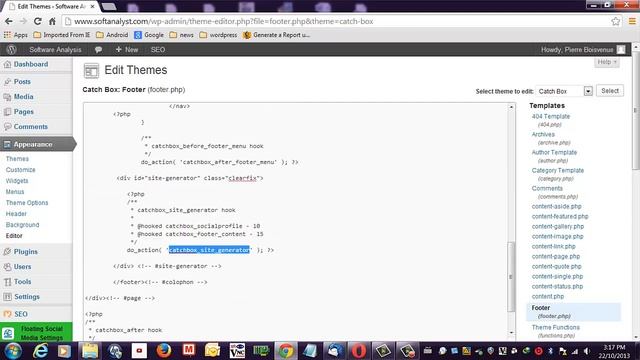Launch Internet Explorer from the taskbar
The image size is (640, 360).
point(40,351)
